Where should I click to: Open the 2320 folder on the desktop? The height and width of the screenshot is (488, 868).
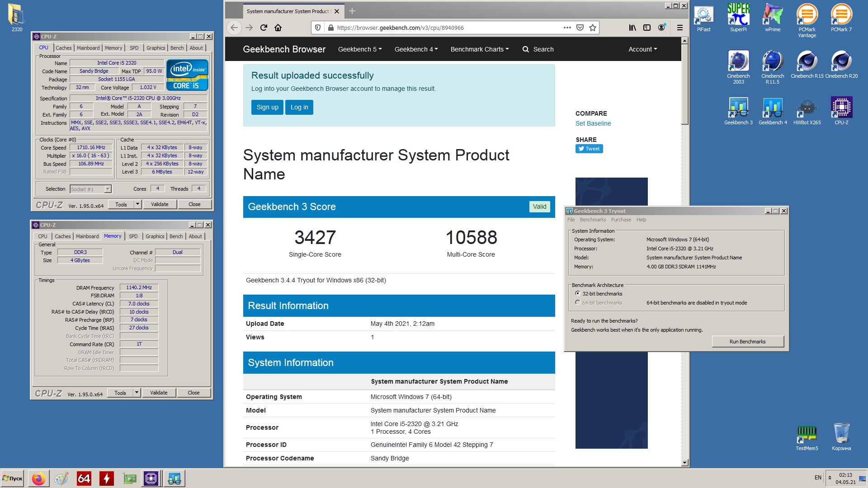click(x=16, y=17)
